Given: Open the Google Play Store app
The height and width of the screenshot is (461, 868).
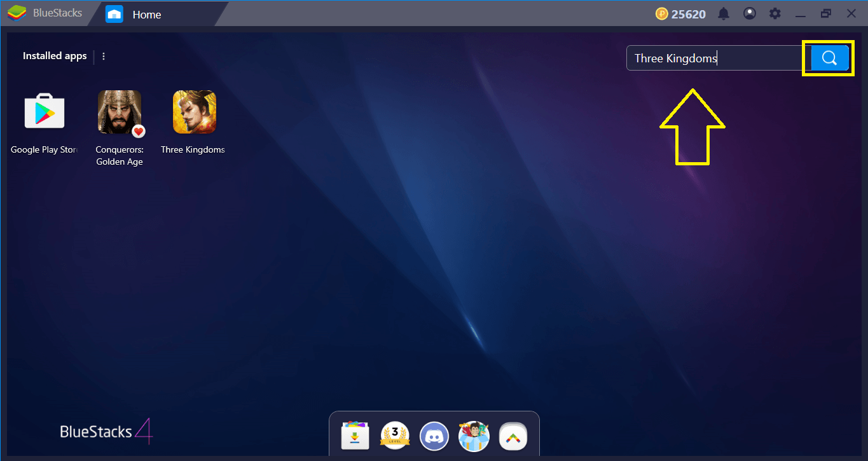Looking at the screenshot, I should point(44,112).
